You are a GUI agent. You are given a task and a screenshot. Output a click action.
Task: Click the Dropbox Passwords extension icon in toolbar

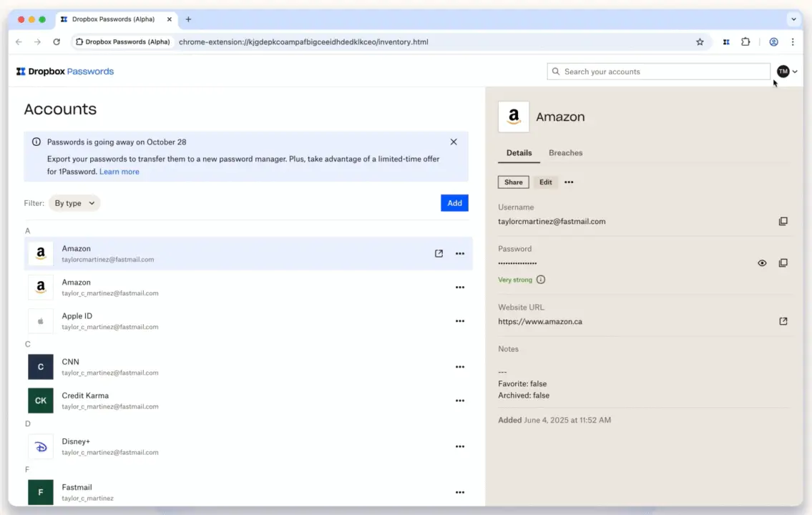coord(726,42)
